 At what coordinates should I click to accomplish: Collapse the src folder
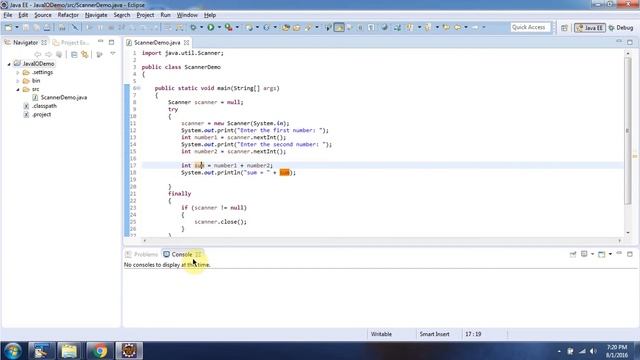pyautogui.click(x=18, y=89)
